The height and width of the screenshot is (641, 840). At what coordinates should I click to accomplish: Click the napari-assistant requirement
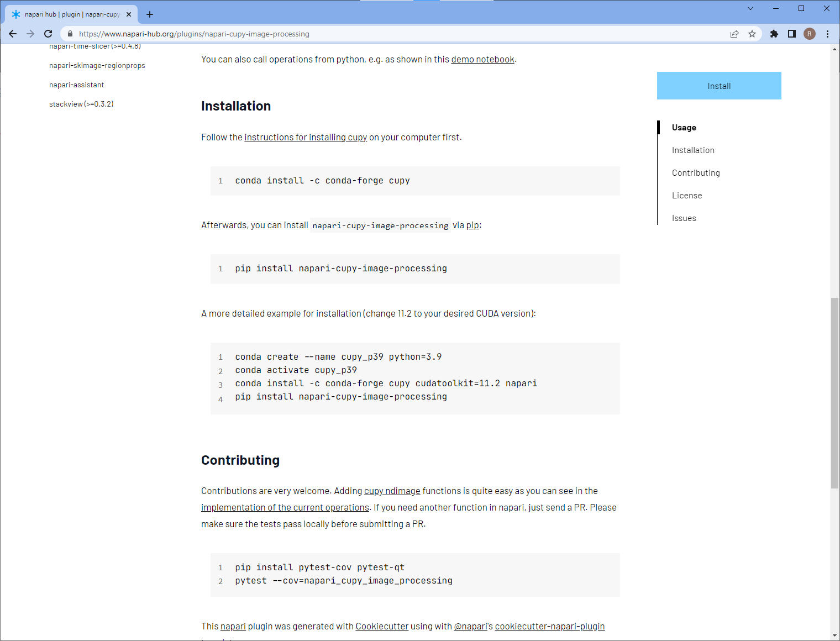tap(76, 85)
